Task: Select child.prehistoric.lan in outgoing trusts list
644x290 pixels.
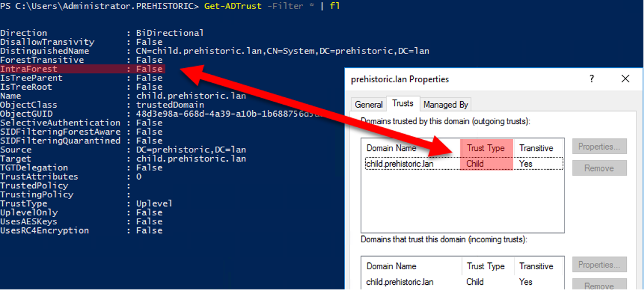Action: tap(399, 163)
